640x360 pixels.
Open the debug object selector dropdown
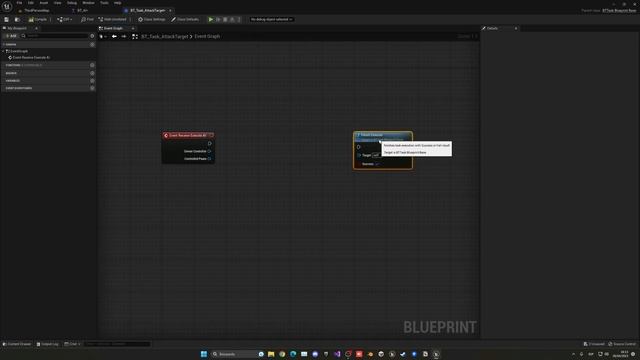271,19
